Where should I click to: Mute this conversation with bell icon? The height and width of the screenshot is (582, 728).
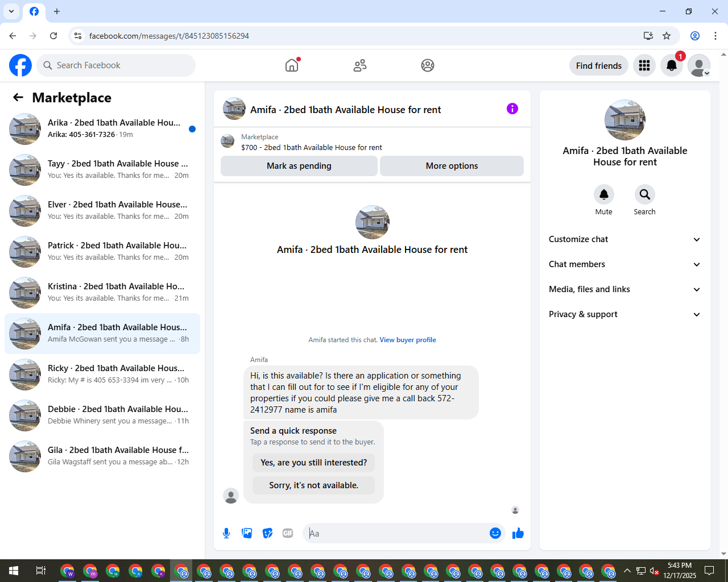604,194
